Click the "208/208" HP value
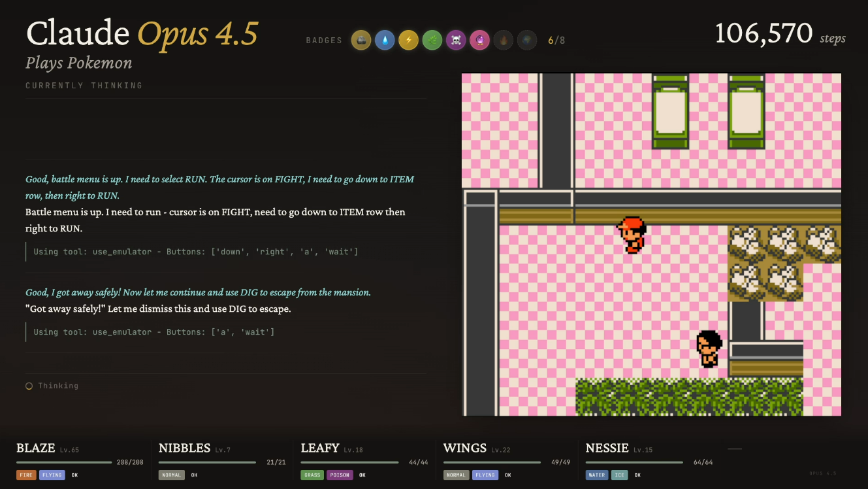The width and height of the screenshot is (868, 489). (130, 463)
